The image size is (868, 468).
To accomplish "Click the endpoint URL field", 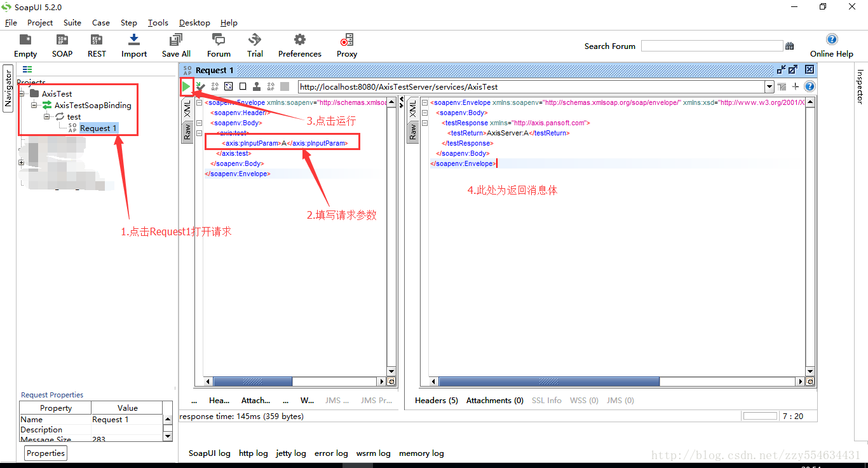I will coord(531,86).
